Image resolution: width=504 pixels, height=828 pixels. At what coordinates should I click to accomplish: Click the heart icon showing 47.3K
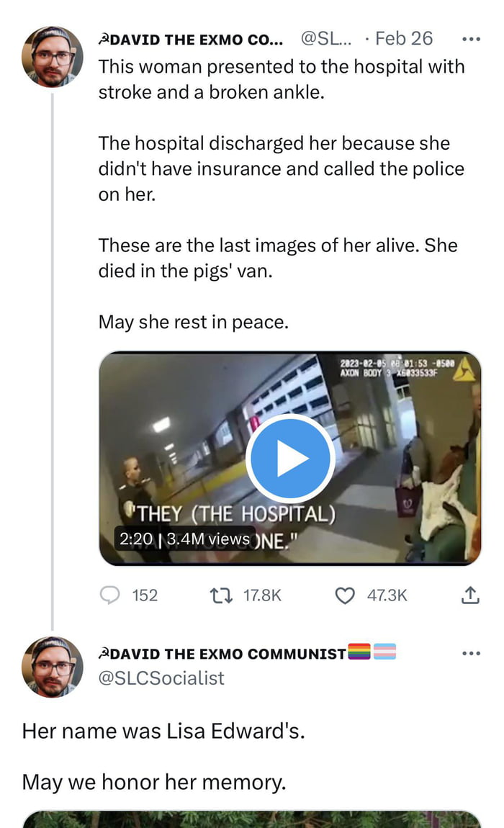click(346, 595)
